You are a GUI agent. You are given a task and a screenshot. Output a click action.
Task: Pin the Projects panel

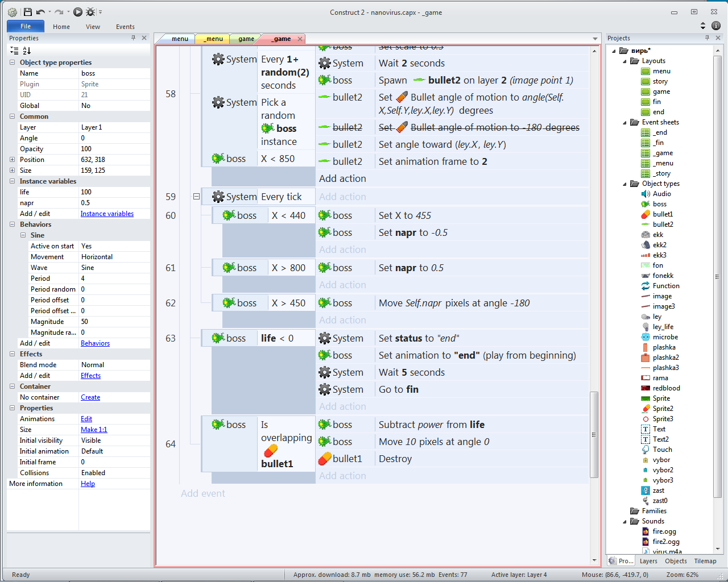[707, 38]
